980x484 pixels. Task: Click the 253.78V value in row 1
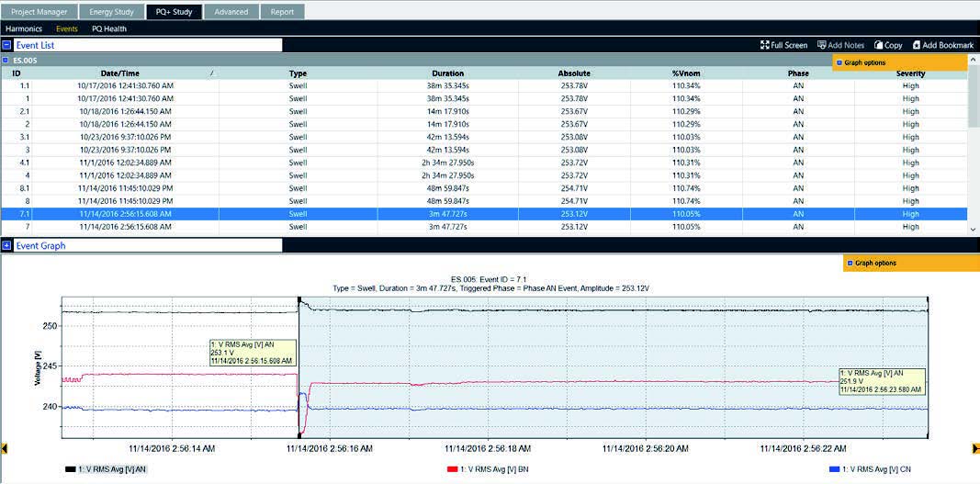click(x=574, y=99)
